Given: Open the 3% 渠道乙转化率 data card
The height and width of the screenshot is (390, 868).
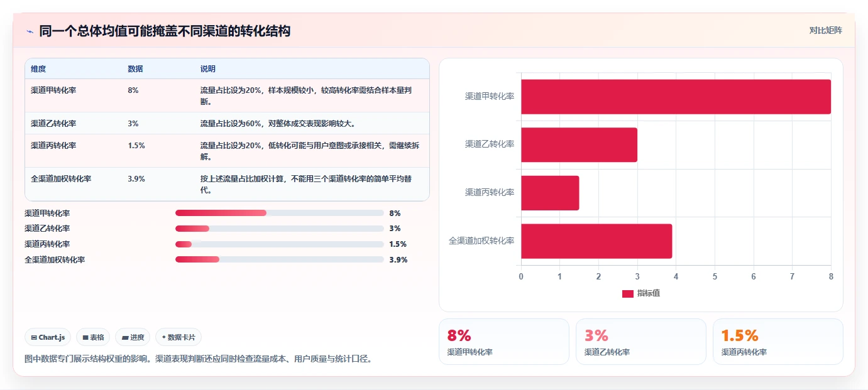Looking at the screenshot, I should [641, 342].
